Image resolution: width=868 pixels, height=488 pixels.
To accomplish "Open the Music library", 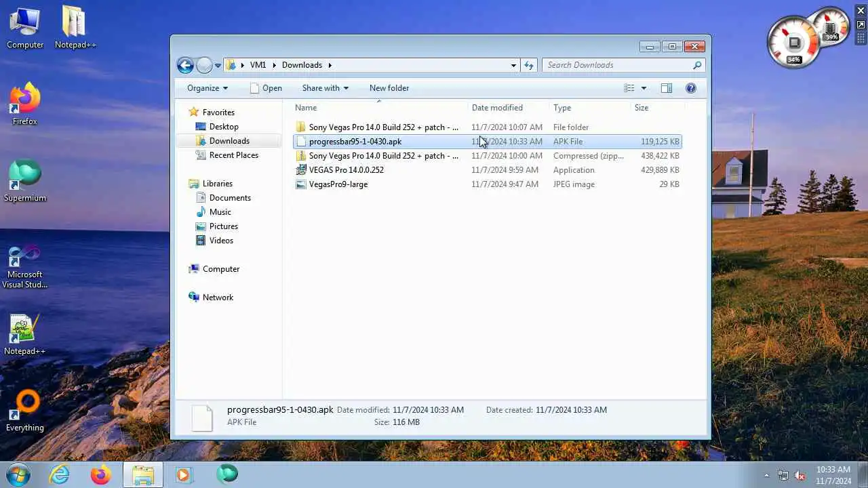I will [220, 212].
